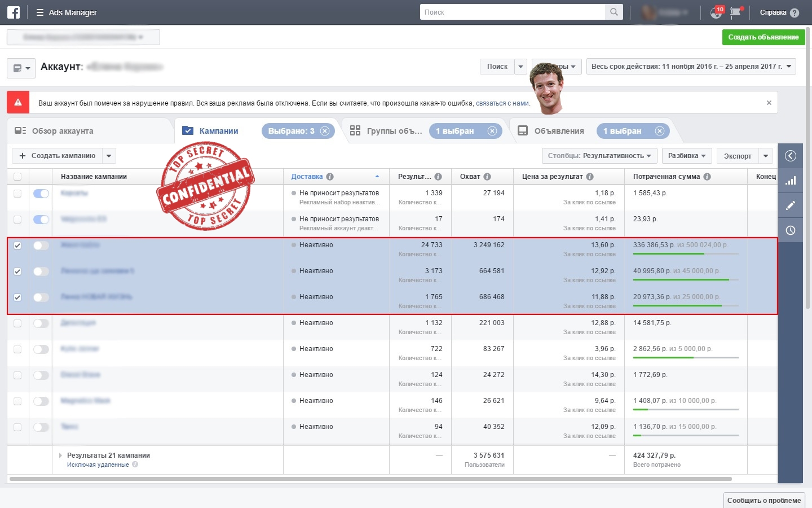Expand the 'Разбивка' breakdown dropdown
Screen dimensions: 812x508
(x=687, y=156)
